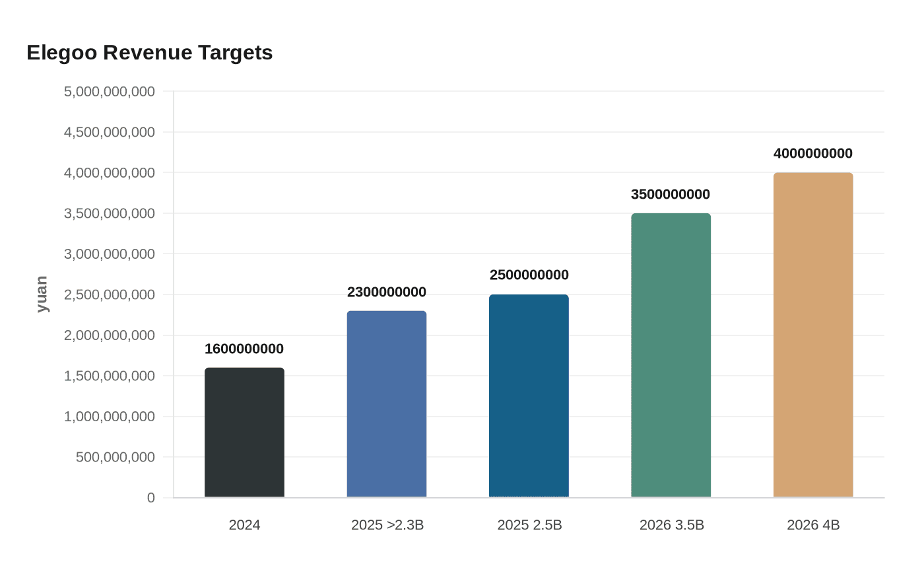Click the 3500000000 data label

671,194
